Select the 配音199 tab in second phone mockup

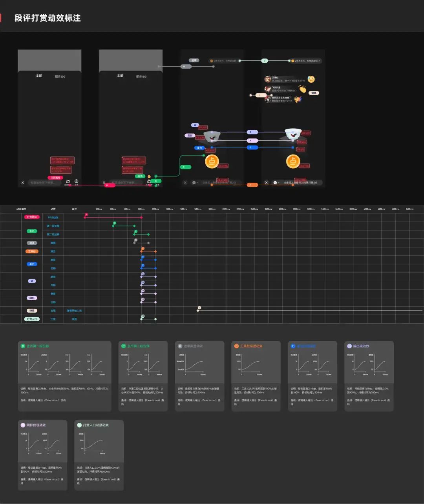[x=141, y=76]
